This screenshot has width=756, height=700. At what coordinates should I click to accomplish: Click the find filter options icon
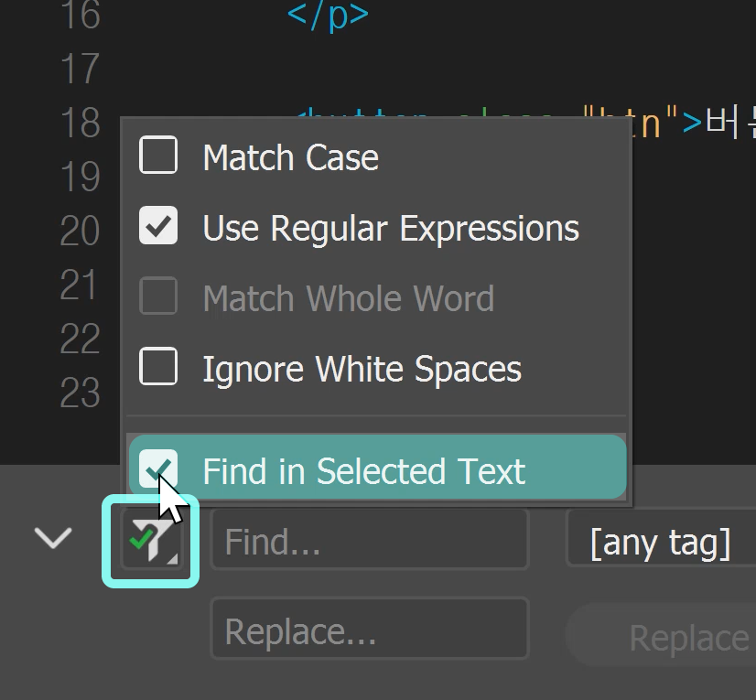149,541
